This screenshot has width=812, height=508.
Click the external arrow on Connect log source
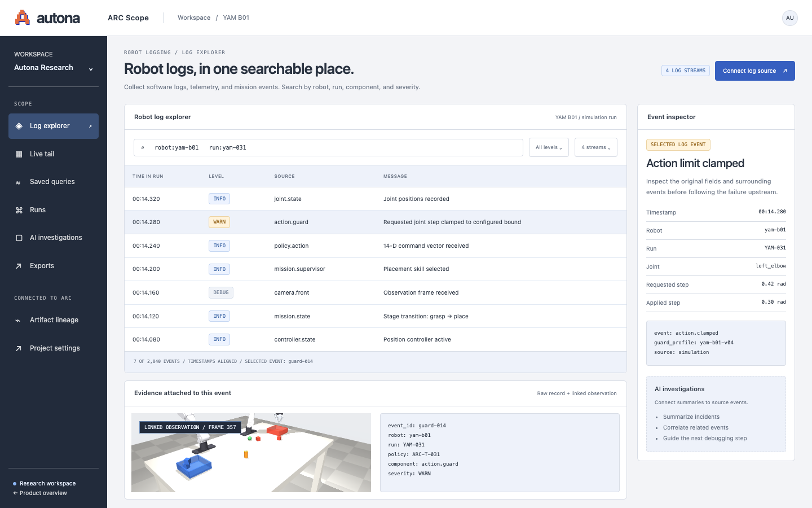[x=784, y=71]
